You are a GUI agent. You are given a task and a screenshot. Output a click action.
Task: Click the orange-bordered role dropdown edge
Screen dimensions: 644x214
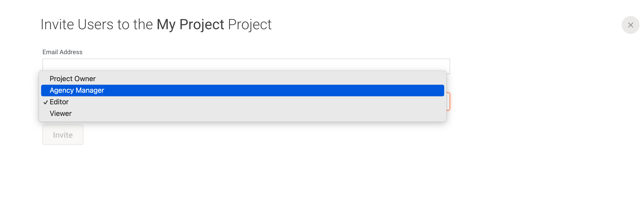coord(448,101)
